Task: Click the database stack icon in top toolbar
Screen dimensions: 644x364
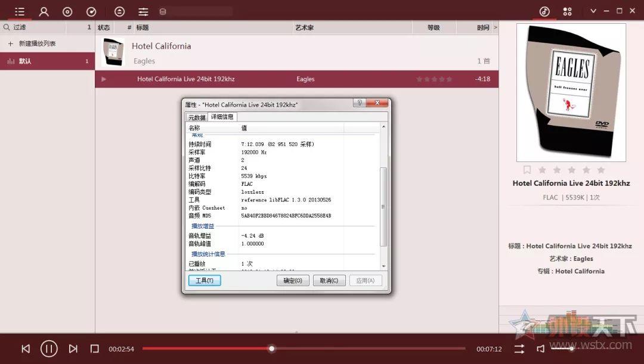Action: (163, 12)
